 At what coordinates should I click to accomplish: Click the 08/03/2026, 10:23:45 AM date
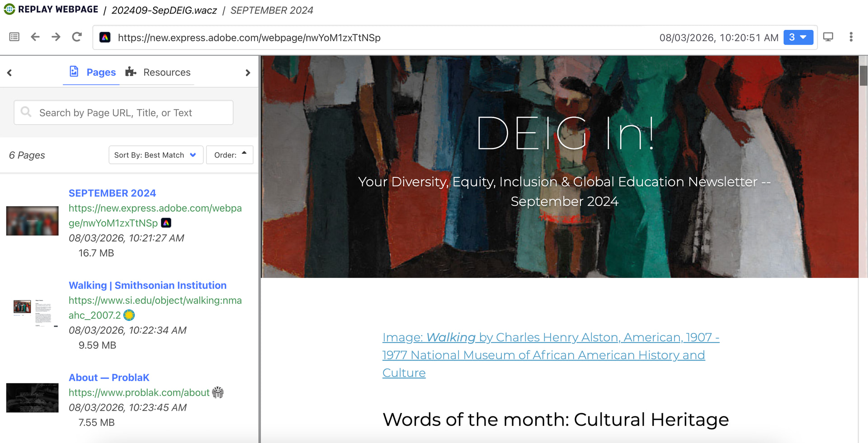[127, 408]
